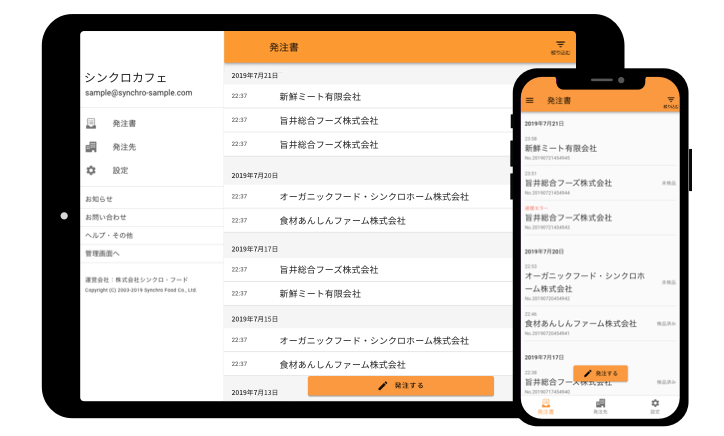Image resolution: width=724 pixels, height=436 pixels.
Task: Open the お問い合わせ link in sidebar
Action: point(106,217)
